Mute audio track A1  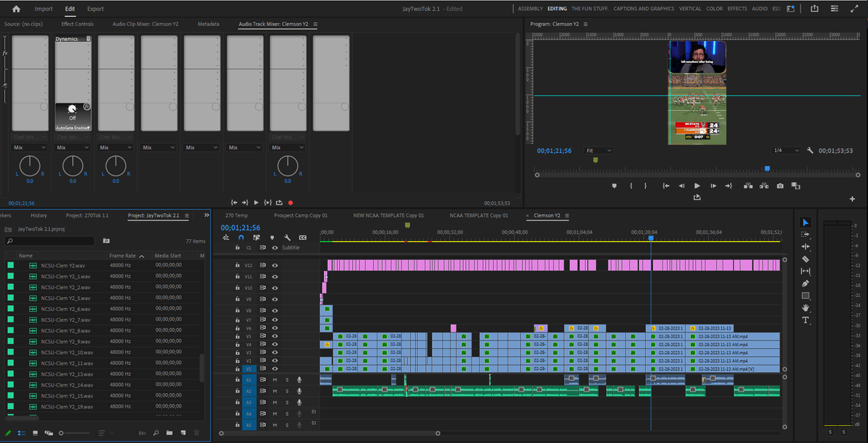pyautogui.click(x=275, y=379)
